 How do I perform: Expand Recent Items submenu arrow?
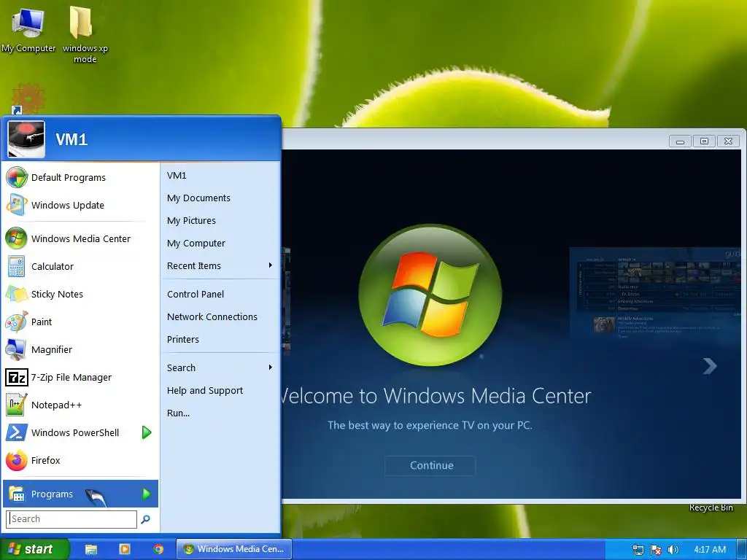pos(270,265)
